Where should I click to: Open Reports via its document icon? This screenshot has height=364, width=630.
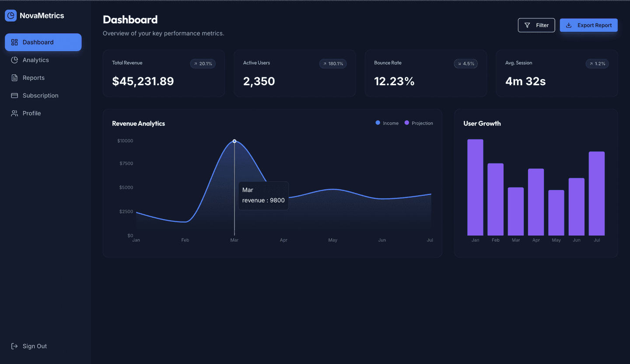[14, 77]
